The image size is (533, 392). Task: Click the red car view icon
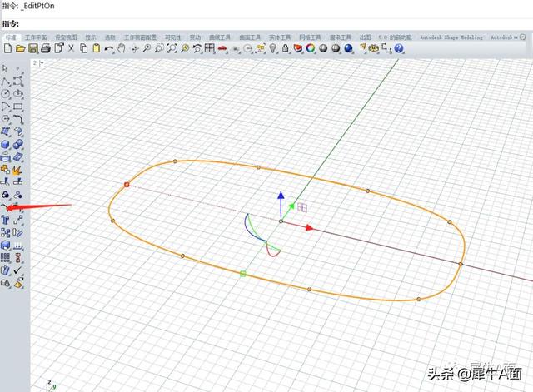click(222, 49)
